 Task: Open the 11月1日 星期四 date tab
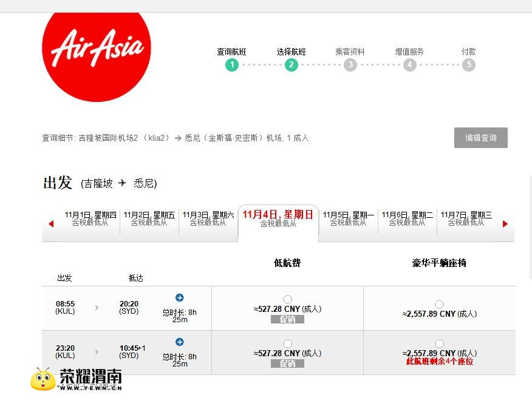(90, 219)
